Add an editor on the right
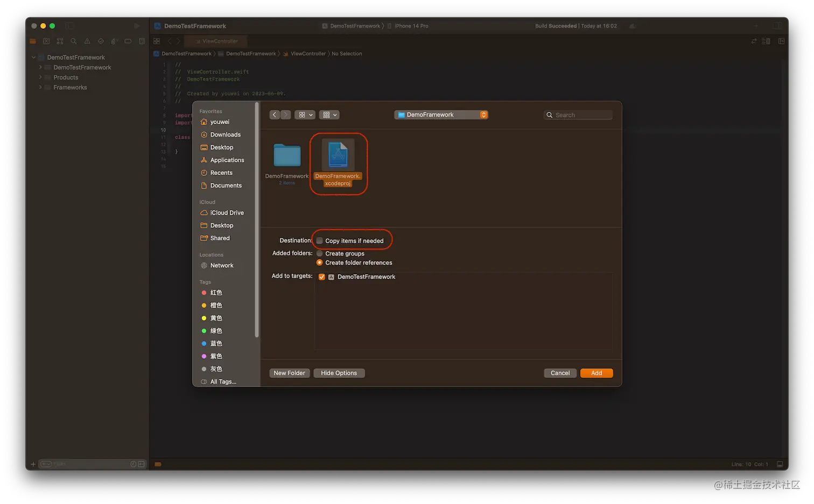This screenshot has height=504, width=814. tap(781, 41)
